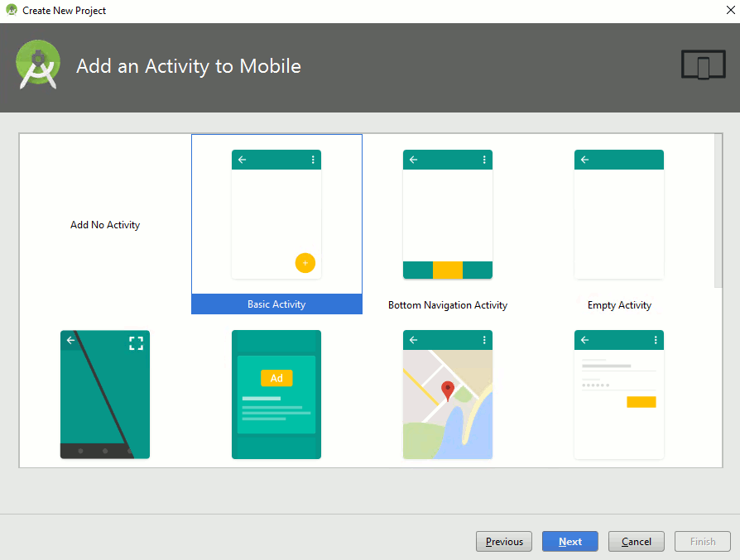The width and height of the screenshot is (740, 560).
Task: Click the back arrow in Maps Activity thumbnail
Action: click(413, 340)
